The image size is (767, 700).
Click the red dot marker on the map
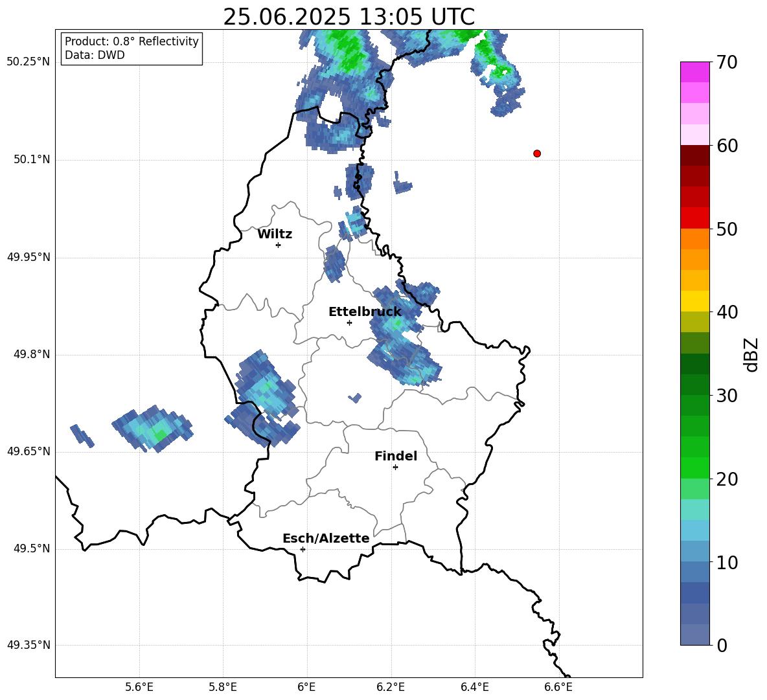click(x=536, y=153)
